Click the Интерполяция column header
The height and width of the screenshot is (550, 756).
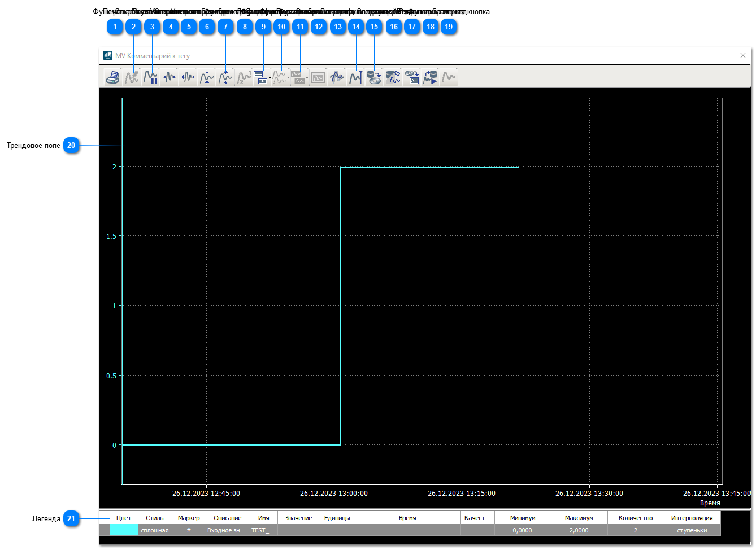(x=692, y=518)
